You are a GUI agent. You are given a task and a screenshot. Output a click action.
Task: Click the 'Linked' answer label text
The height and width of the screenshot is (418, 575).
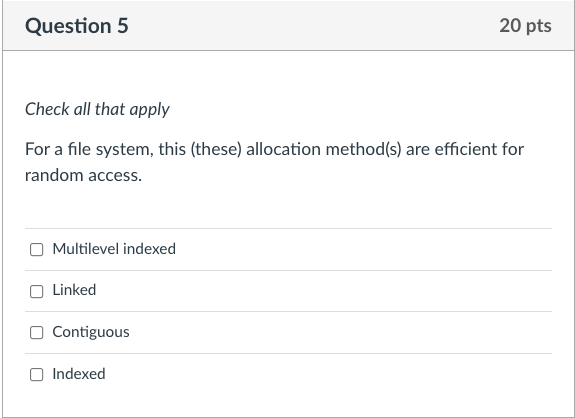[x=74, y=290]
